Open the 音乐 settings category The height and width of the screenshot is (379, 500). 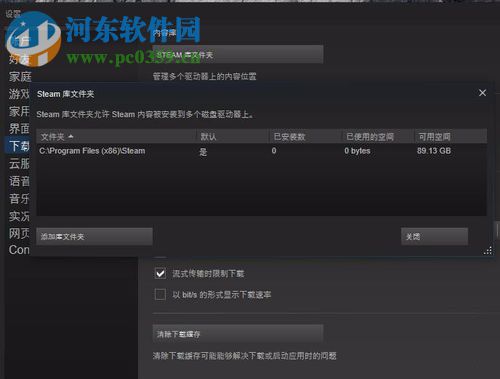(19, 199)
